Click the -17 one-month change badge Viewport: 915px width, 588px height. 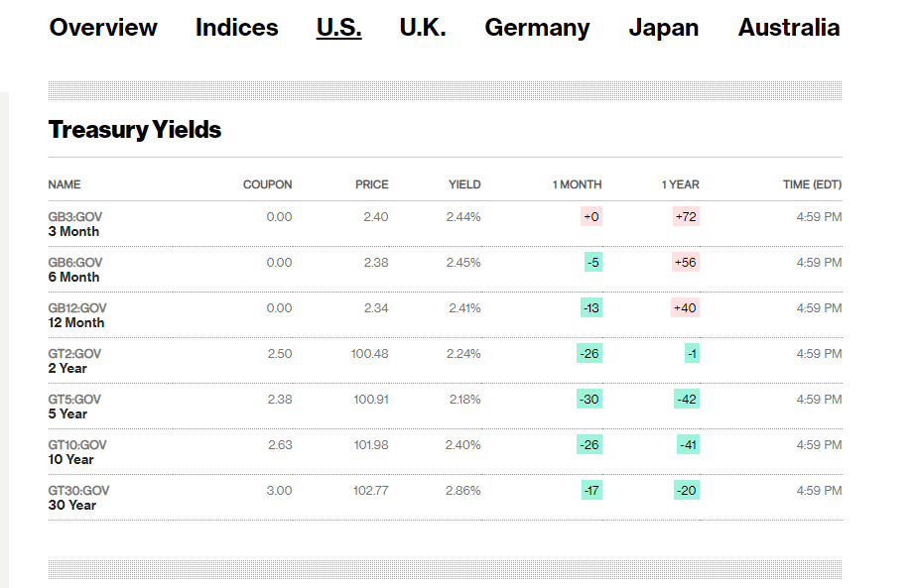point(591,490)
